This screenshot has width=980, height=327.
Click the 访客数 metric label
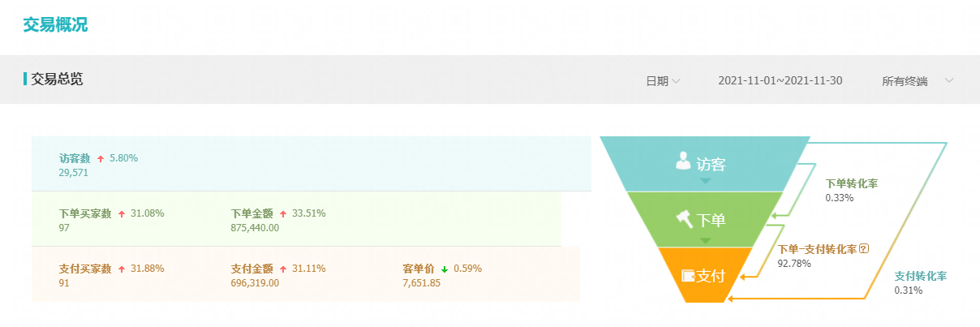pos(75,159)
